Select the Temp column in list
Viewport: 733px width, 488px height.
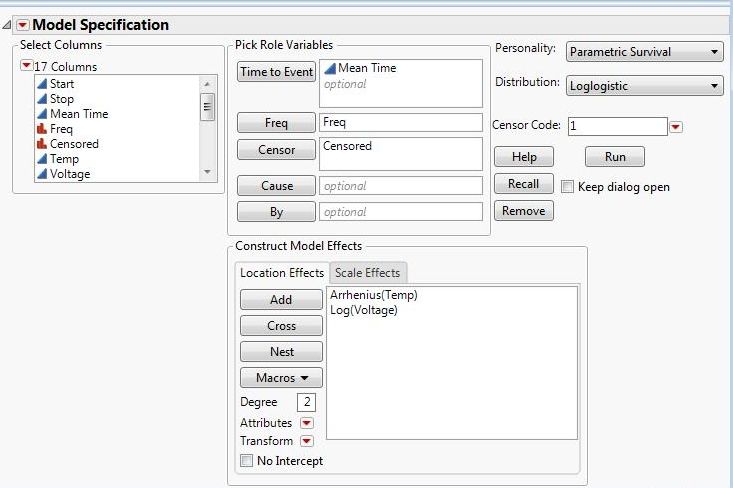(x=65, y=159)
